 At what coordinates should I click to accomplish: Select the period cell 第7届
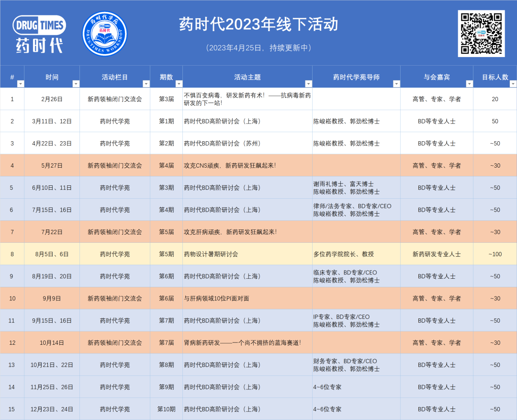166,342
